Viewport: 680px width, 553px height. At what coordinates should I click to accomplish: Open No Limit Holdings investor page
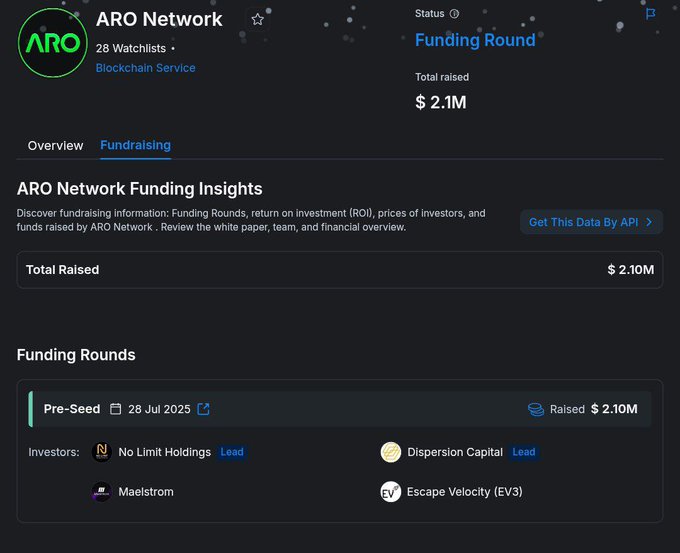pyautogui.click(x=165, y=452)
